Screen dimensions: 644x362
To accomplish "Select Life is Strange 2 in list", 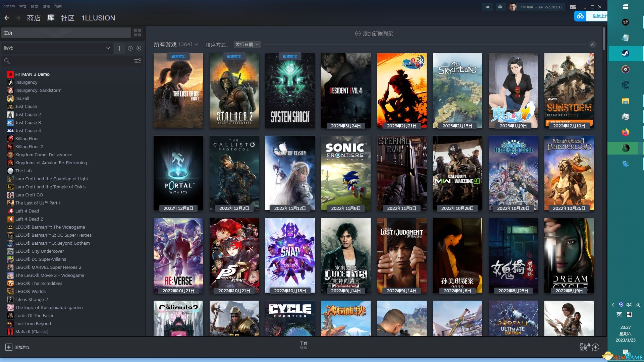I will click(32, 299).
